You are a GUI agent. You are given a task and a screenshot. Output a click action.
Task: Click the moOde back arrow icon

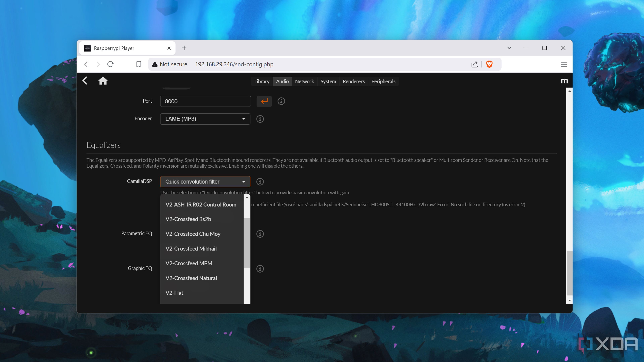[85, 81]
